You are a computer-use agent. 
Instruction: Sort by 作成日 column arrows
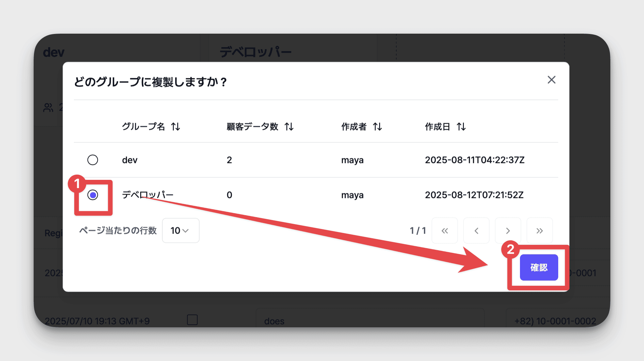tap(461, 127)
